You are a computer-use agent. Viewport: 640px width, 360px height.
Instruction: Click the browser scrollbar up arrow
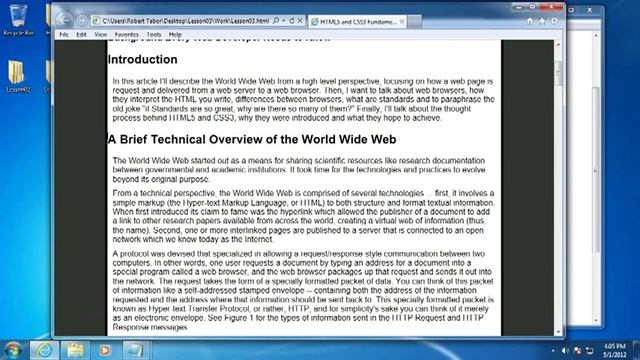point(558,44)
